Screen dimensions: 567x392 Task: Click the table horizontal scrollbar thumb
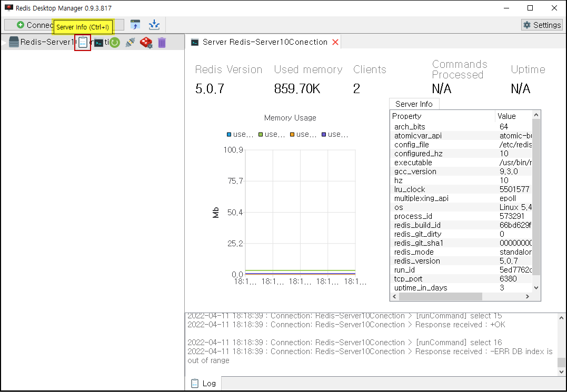click(x=440, y=297)
